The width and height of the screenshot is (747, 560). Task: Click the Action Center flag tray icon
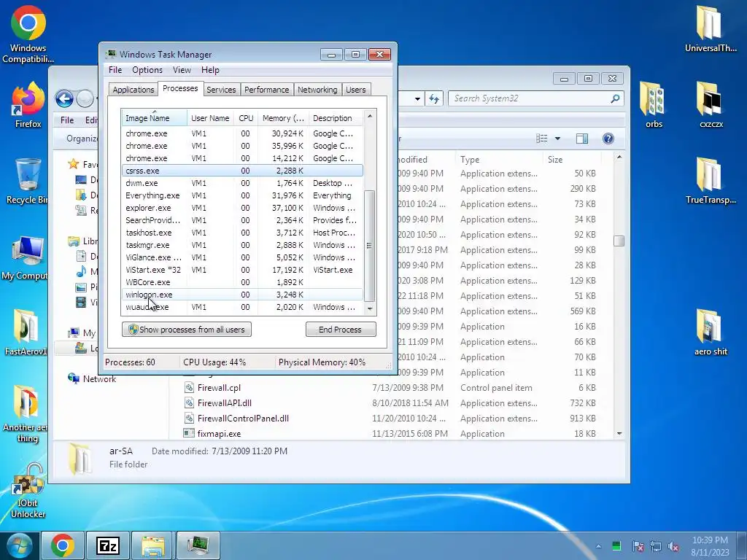(x=638, y=546)
